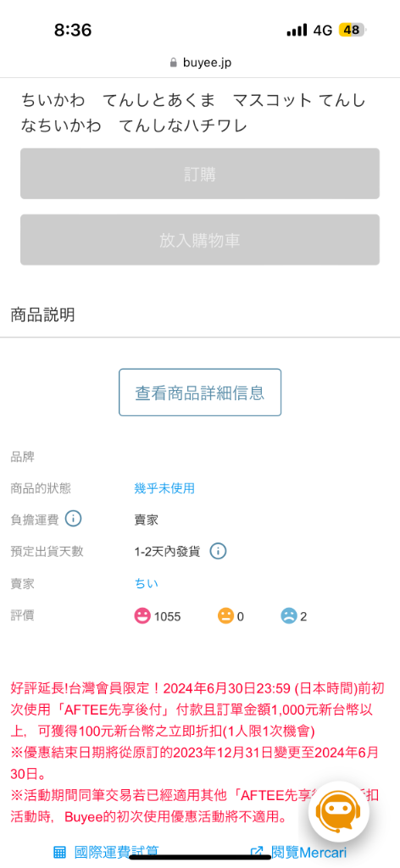The height and width of the screenshot is (868, 400).
Task: Tap the 1055 positive reviews count
Action: [167, 616]
